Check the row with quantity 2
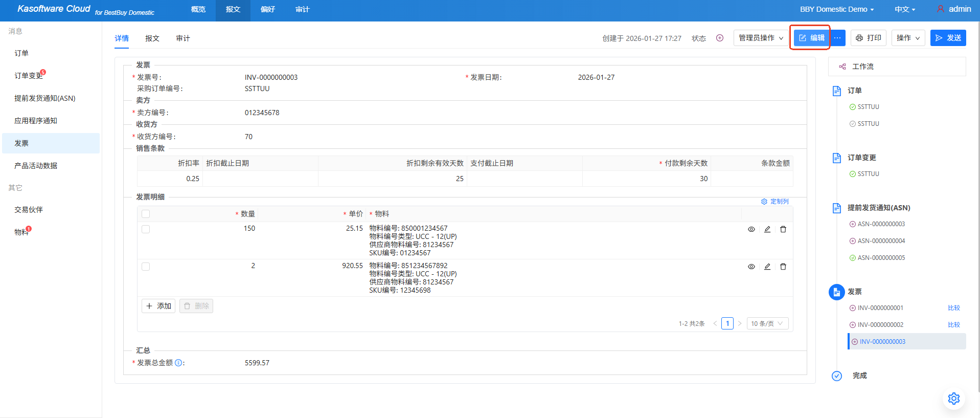 click(146, 267)
